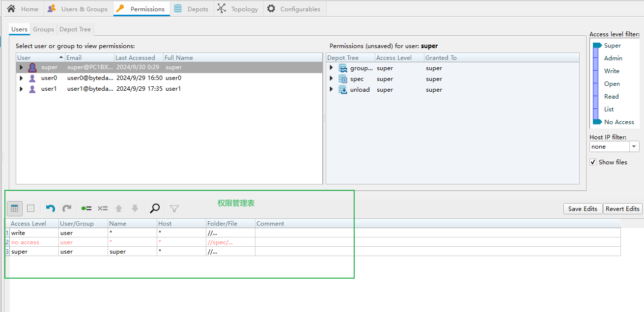
Task: Click the redo arrow icon
Action: tap(67, 208)
